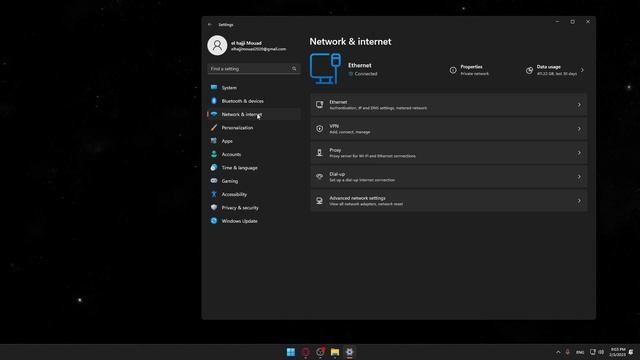Click the ENG language indicator

580,352
